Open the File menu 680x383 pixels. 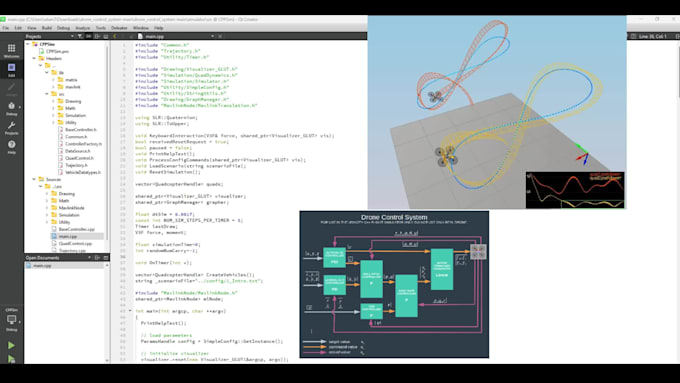[x=6, y=28]
